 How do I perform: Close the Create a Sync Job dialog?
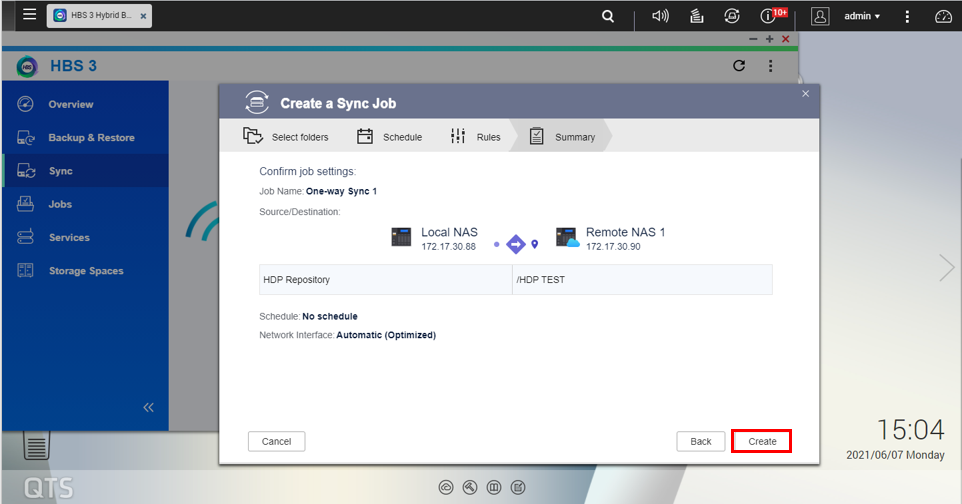coord(806,93)
